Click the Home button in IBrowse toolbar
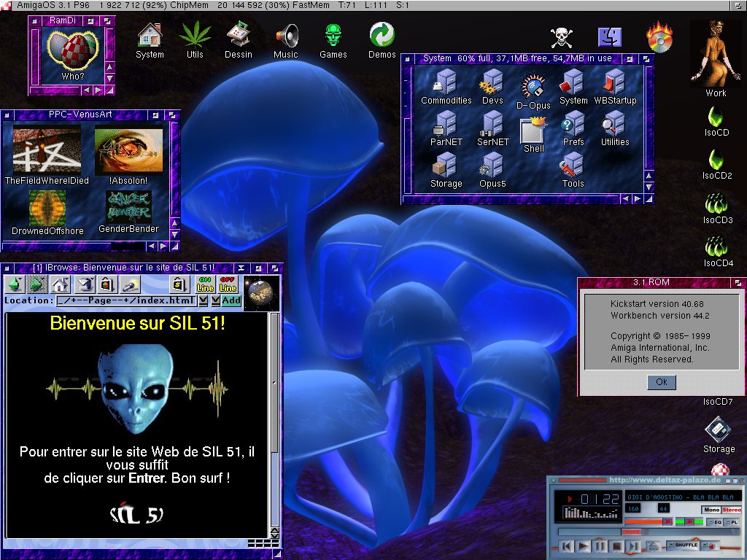 [x=60, y=284]
